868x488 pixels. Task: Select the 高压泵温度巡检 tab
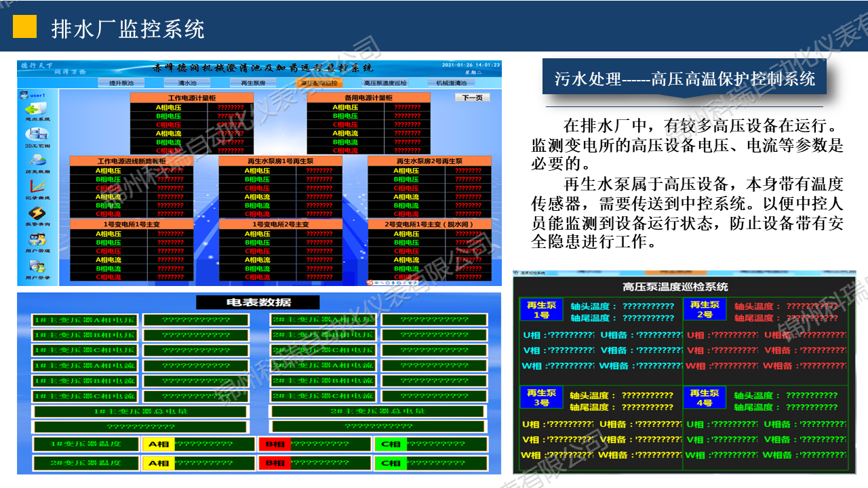point(384,83)
